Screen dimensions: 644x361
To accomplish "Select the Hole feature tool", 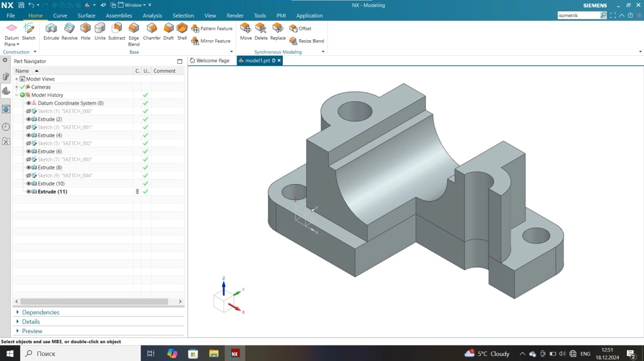I will [x=85, y=32].
